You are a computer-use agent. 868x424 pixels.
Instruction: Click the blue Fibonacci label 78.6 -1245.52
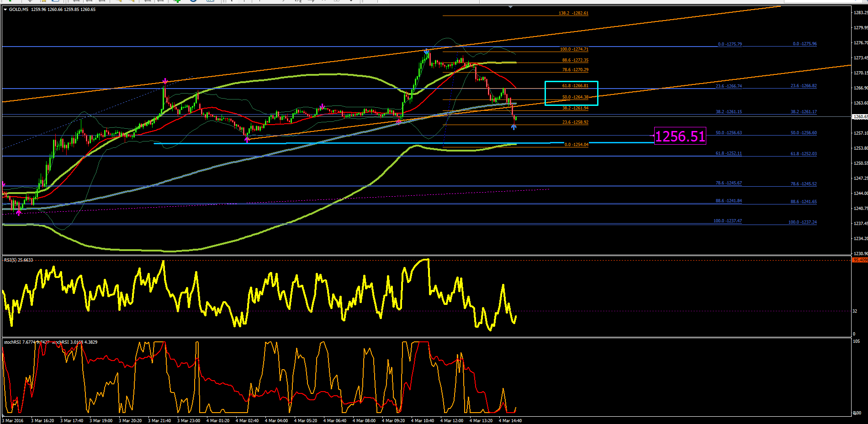pos(804,184)
